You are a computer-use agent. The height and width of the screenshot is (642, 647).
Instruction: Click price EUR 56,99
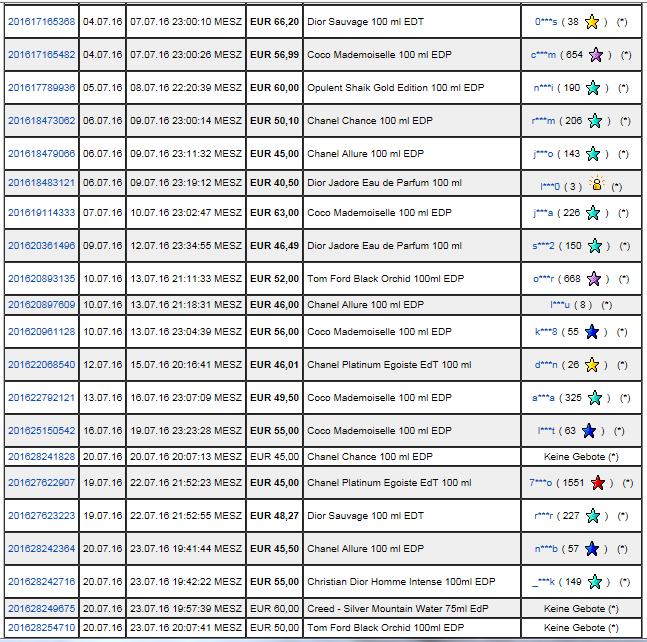[274, 54]
